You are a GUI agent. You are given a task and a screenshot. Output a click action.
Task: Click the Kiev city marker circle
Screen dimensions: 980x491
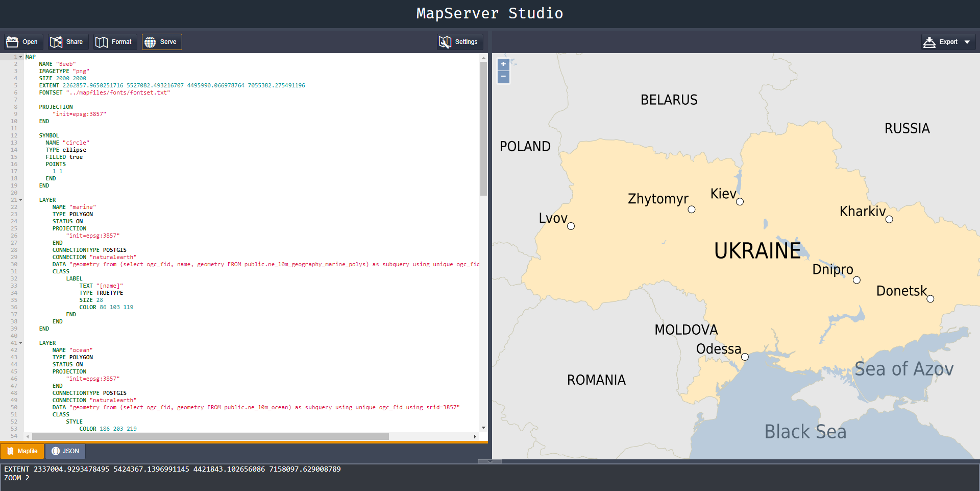(740, 202)
